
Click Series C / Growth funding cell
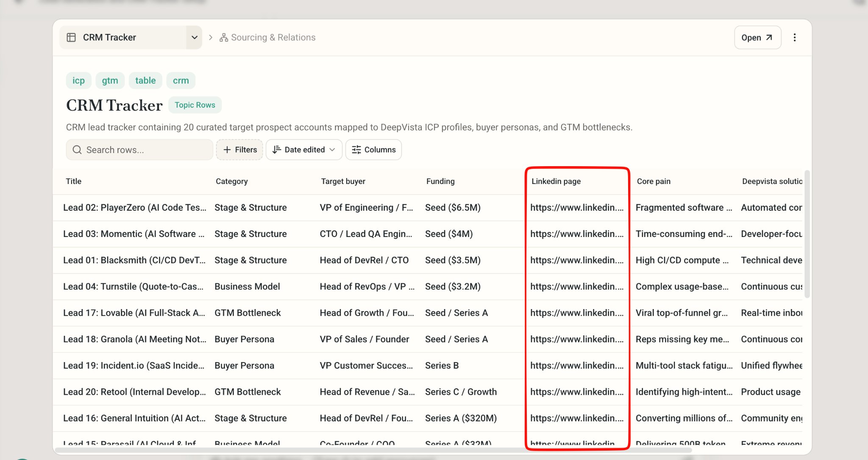(x=461, y=391)
